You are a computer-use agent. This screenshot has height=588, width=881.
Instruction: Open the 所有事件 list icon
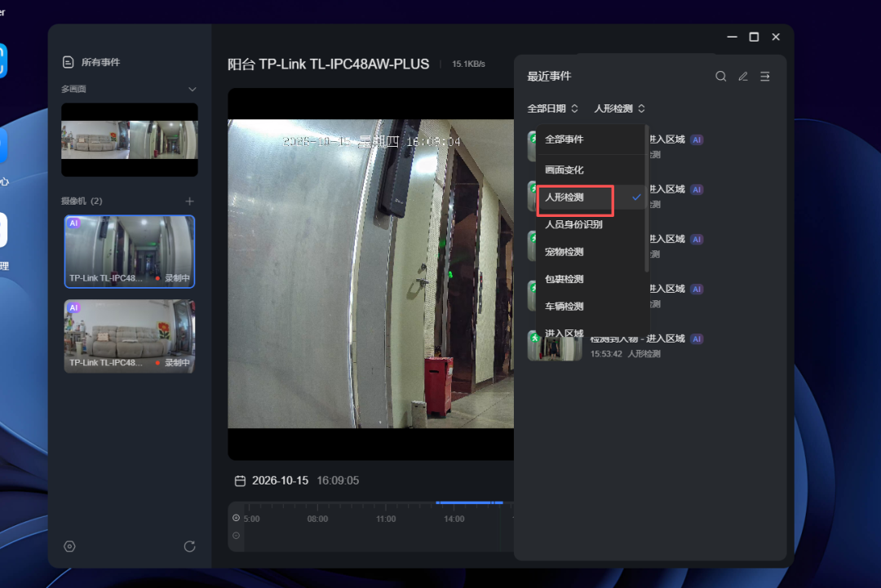coord(68,62)
